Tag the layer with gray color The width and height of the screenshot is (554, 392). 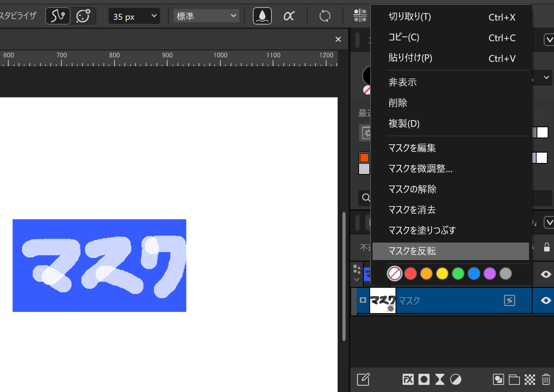coord(506,273)
